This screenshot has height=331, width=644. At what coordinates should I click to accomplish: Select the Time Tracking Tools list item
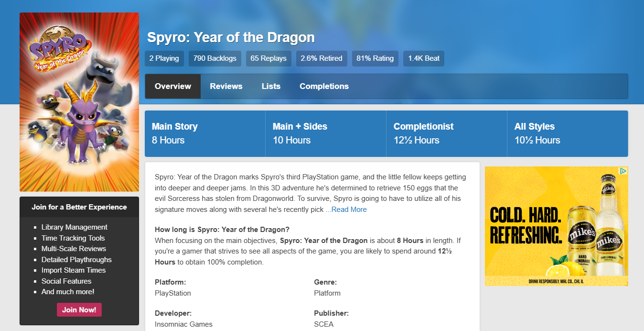tap(73, 238)
